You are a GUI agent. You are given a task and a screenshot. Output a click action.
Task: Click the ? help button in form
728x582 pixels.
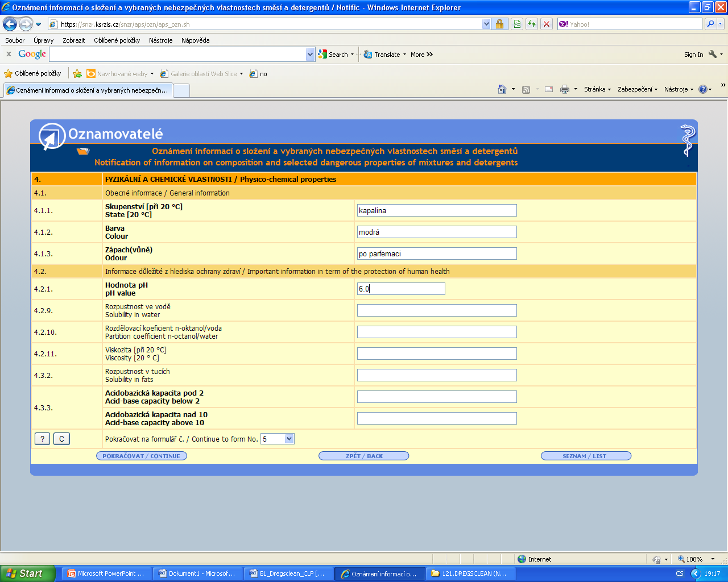[x=42, y=439]
